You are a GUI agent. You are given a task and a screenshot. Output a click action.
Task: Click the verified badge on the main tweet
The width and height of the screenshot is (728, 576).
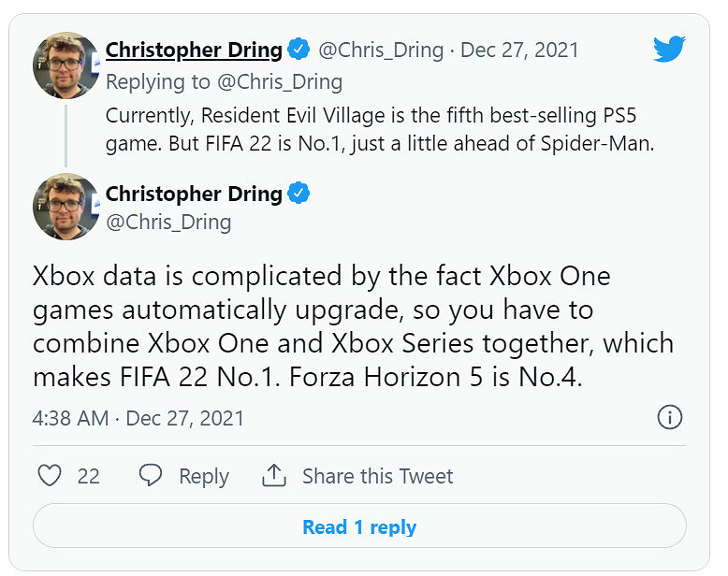click(299, 194)
